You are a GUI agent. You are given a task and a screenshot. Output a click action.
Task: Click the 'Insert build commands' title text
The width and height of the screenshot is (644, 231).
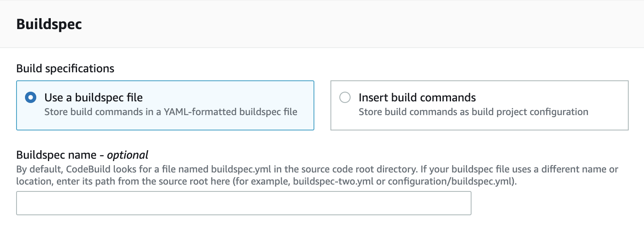417,97
